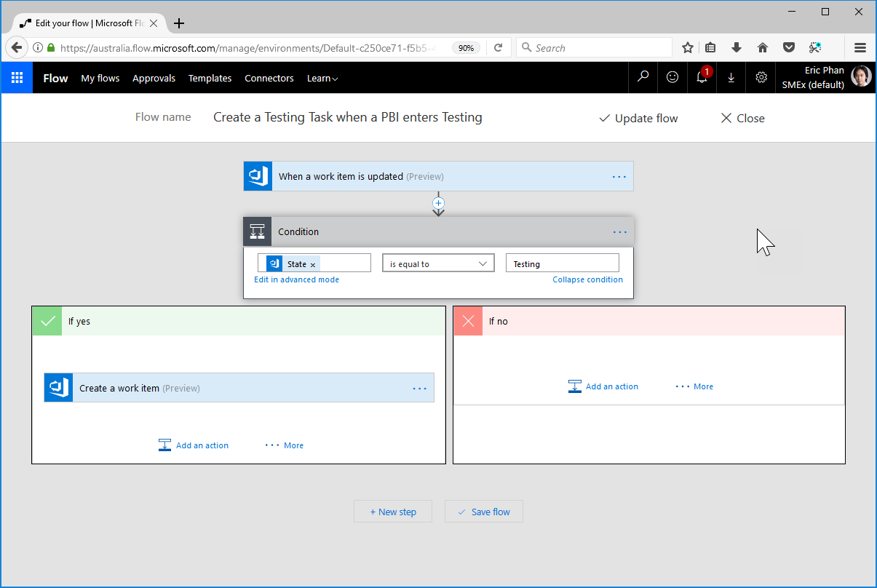Click the VSTS icon on trigger step
The image size is (877, 588).
[x=258, y=176]
